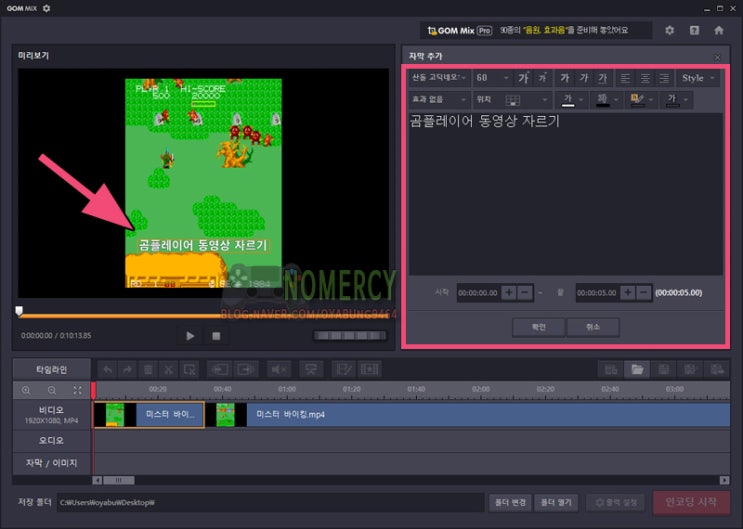This screenshot has height=529, width=743.
Task: Click the start time field 00:00:00.00
Action: [478, 293]
